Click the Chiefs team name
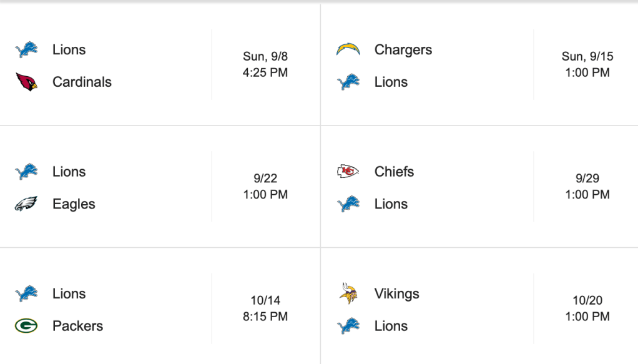638x364 pixels. [x=394, y=171]
